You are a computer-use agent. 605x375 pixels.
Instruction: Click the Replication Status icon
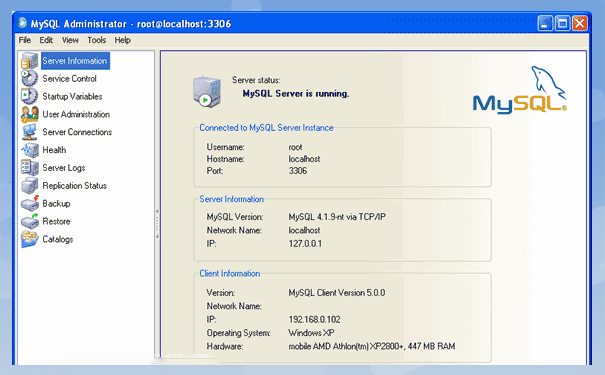click(29, 186)
